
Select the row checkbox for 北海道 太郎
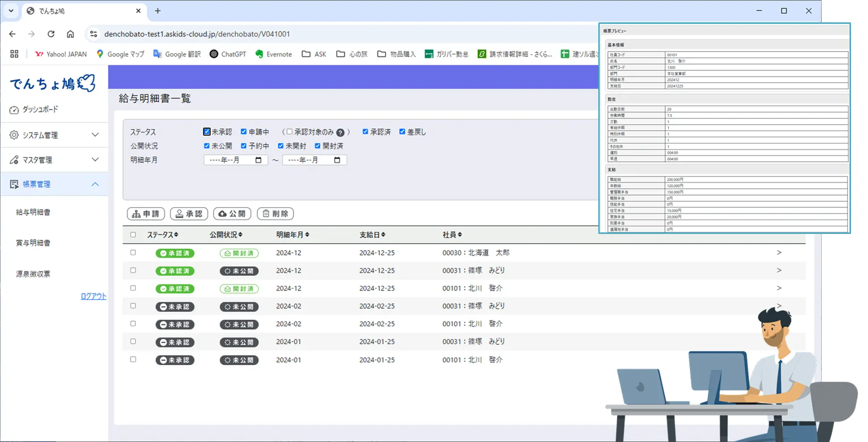click(x=133, y=253)
